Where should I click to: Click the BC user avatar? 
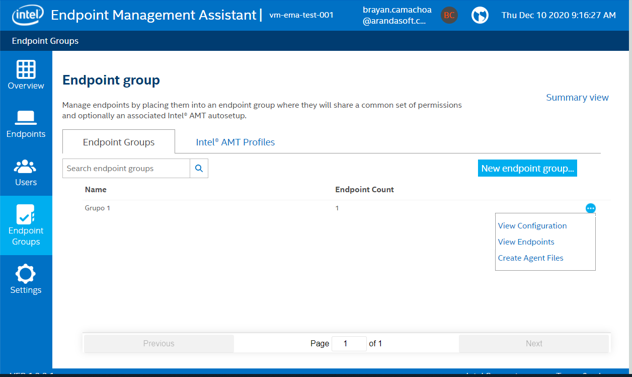coord(449,15)
